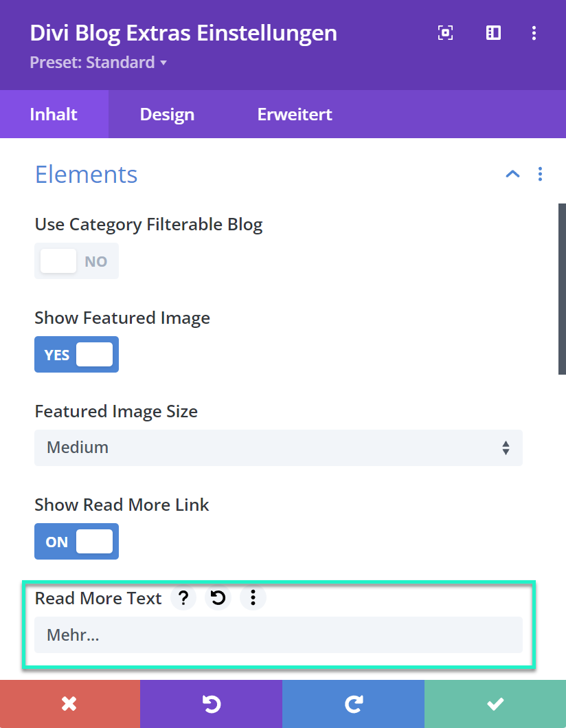Open the Featured Image Size dropdown
The height and width of the screenshot is (728, 566).
(x=278, y=448)
